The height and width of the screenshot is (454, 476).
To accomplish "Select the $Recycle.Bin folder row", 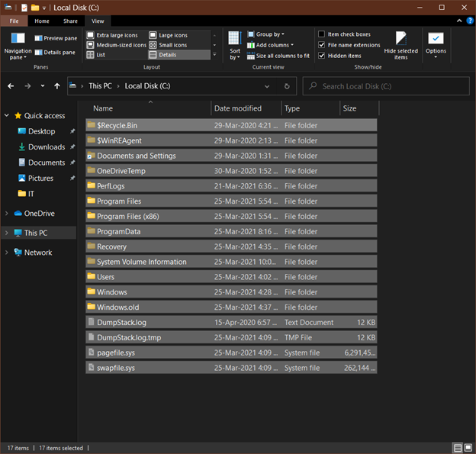I will point(231,125).
